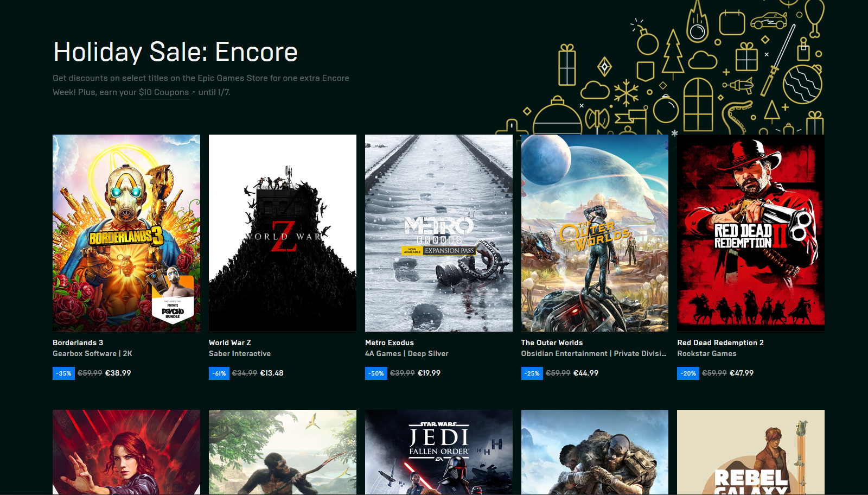
Task: Click the Rockstar Games developer text
Action: 707,353
